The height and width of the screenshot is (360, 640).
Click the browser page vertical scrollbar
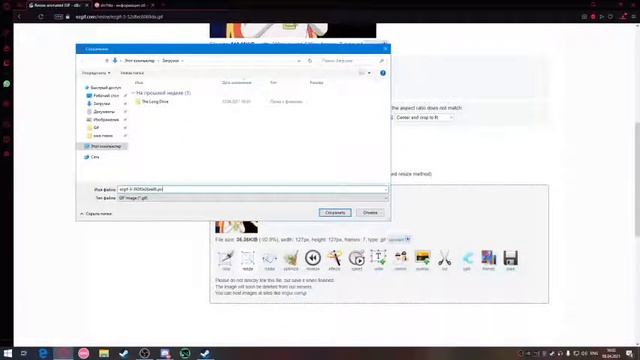pos(637,179)
